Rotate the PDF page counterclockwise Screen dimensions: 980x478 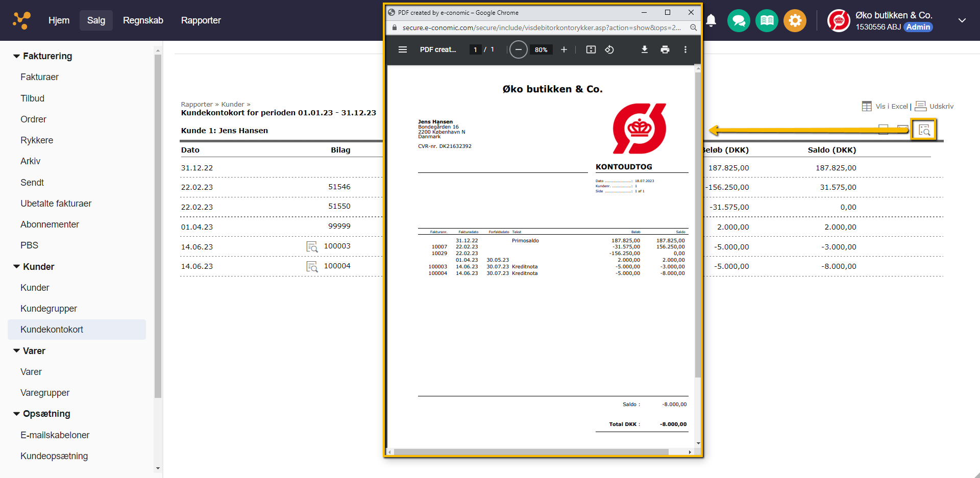pos(609,49)
